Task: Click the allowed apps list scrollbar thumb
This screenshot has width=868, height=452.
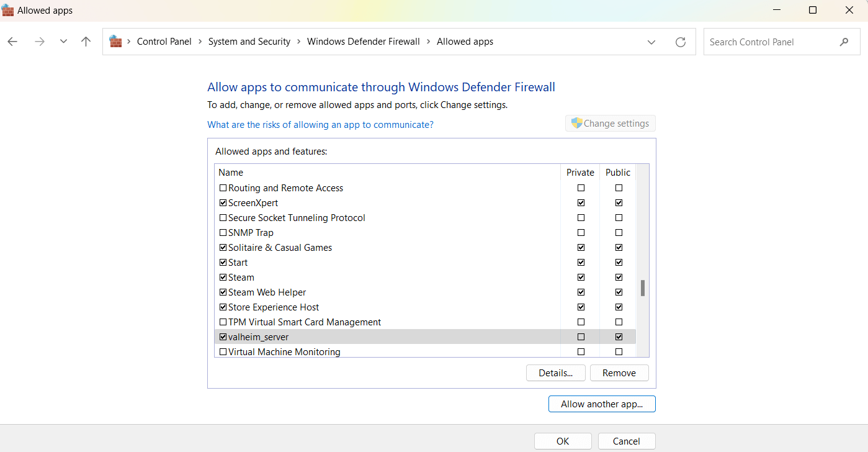Action: 643,288
